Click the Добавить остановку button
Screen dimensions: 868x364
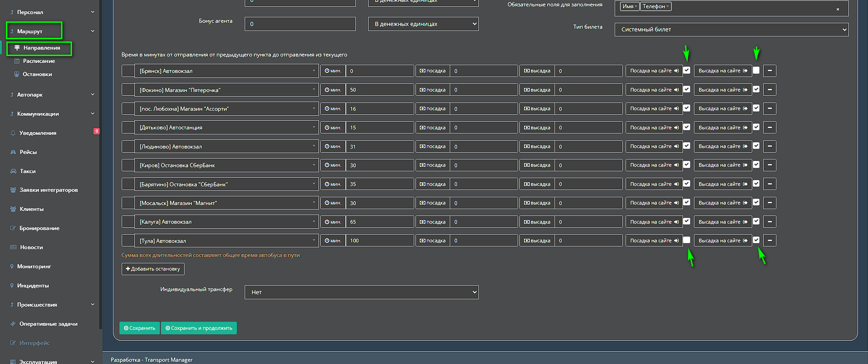point(153,269)
